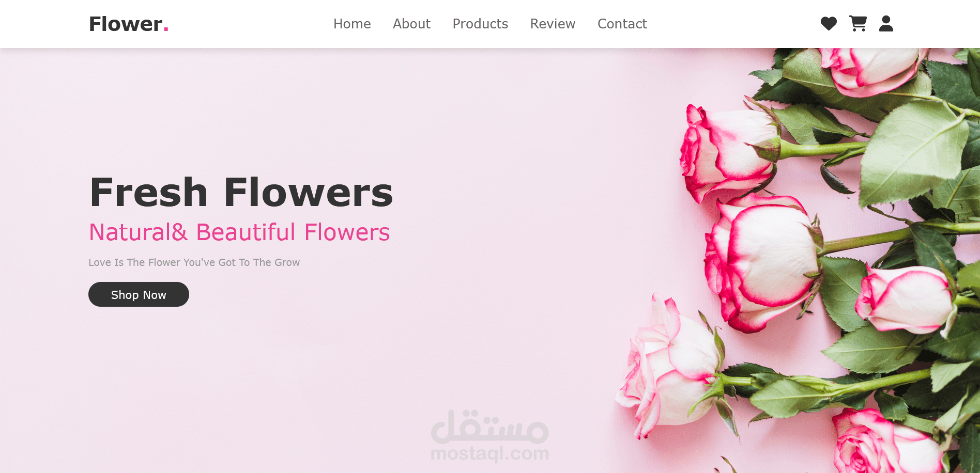Click the Flower. logo
This screenshot has width=980, height=473.
pos(129,24)
